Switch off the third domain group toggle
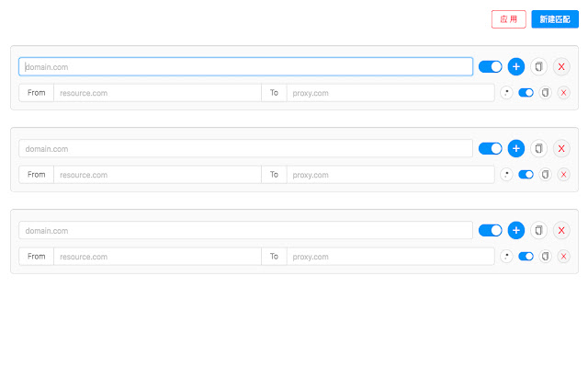The width and height of the screenshot is (588, 368). click(x=491, y=230)
